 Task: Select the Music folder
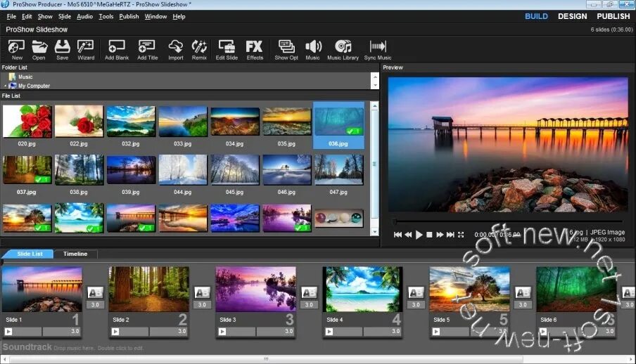pyautogui.click(x=25, y=77)
